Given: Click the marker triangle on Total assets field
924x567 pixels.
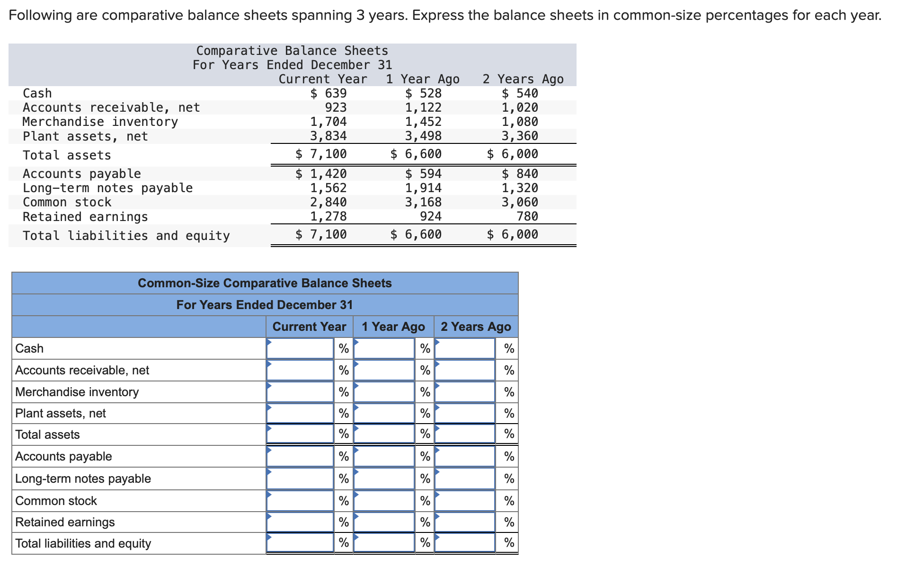Looking at the screenshot, I should [x=269, y=427].
